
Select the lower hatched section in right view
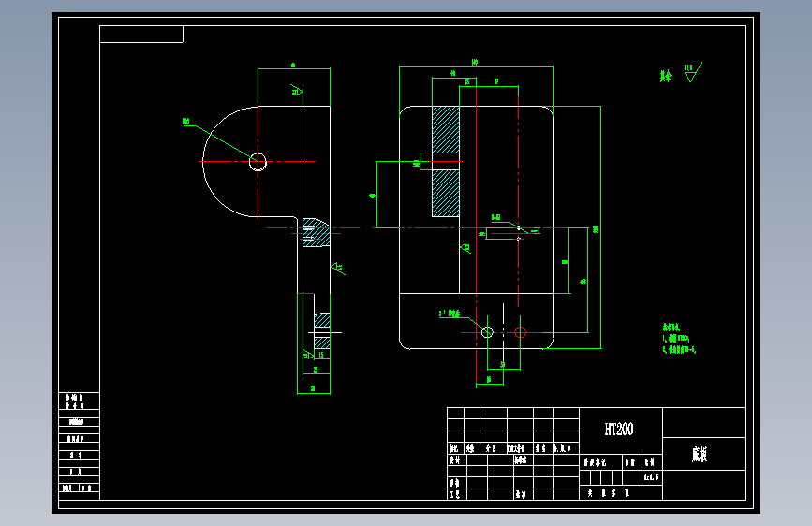point(446,193)
